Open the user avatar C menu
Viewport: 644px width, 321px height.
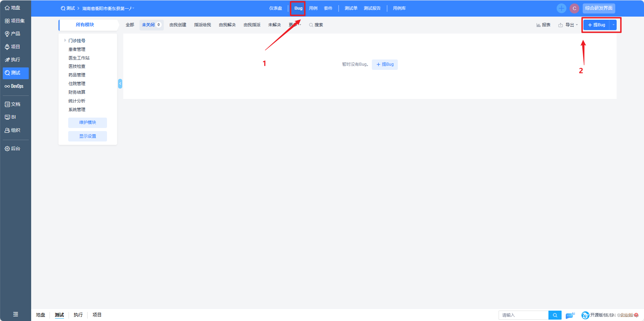click(574, 8)
